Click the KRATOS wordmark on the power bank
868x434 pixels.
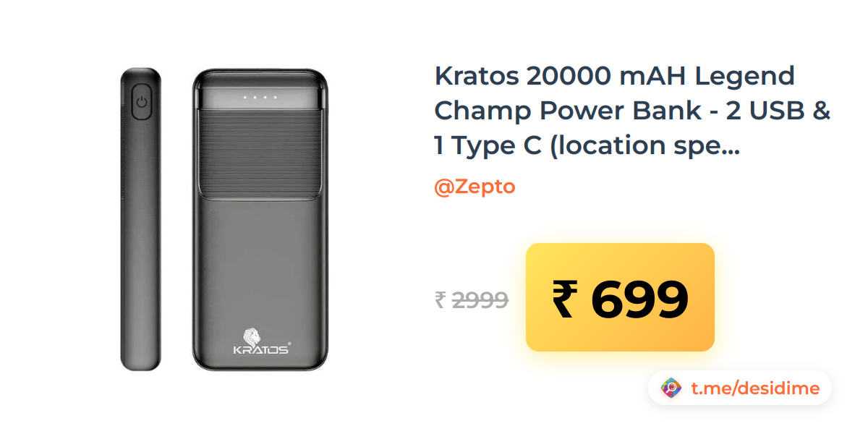click(261, 350)
